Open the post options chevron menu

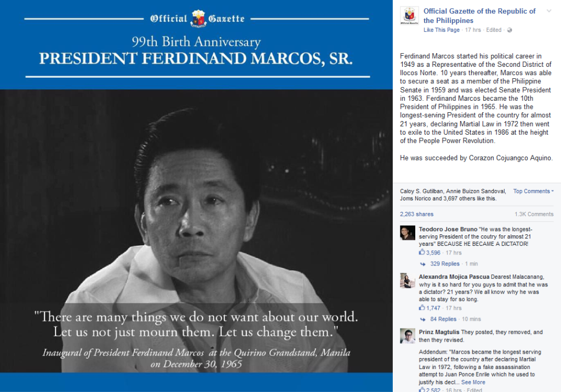point(549,11)
